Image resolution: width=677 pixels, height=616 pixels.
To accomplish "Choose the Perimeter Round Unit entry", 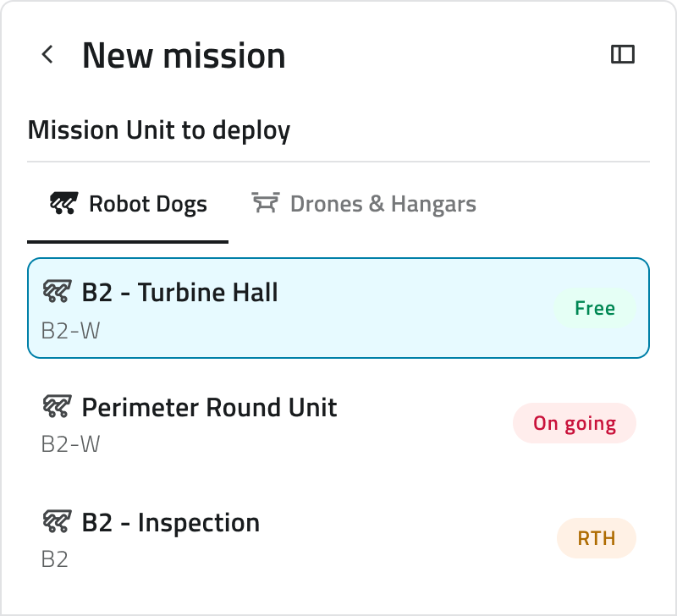I will [338, 423].
